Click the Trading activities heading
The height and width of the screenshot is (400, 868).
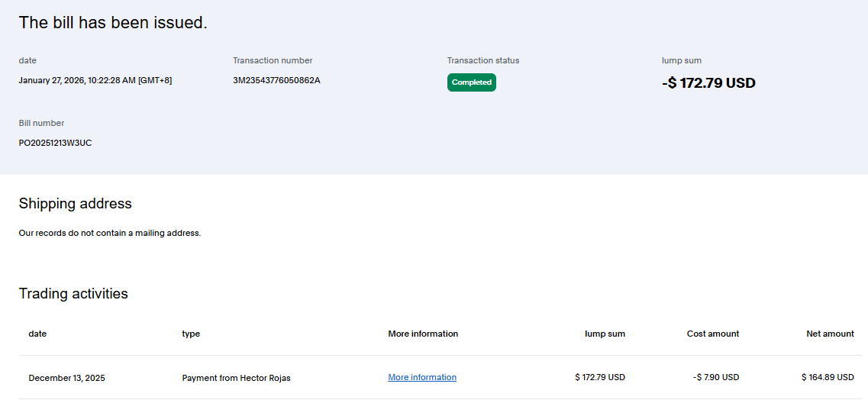pos(73,293)
